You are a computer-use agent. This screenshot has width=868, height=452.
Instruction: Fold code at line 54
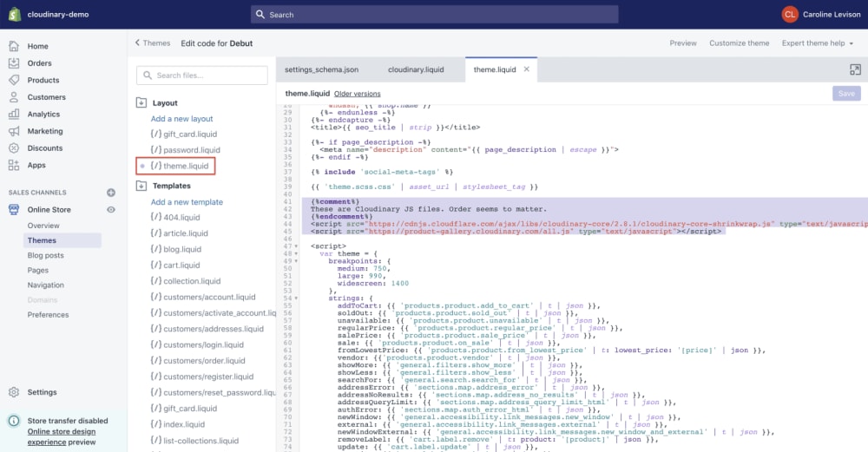(296, 298)
